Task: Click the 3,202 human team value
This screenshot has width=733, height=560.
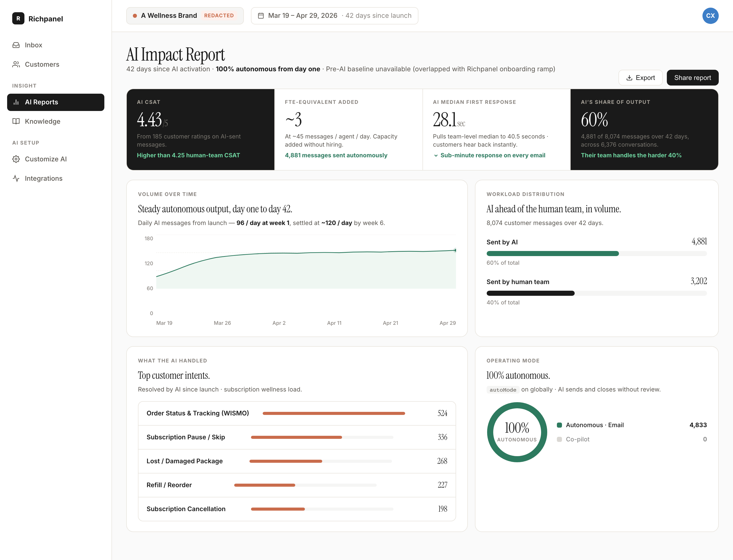Action: [x=699, y=281]
